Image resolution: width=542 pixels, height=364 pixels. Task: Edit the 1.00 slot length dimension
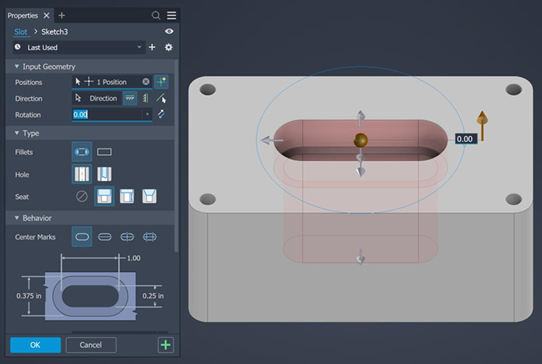(133, 258)
